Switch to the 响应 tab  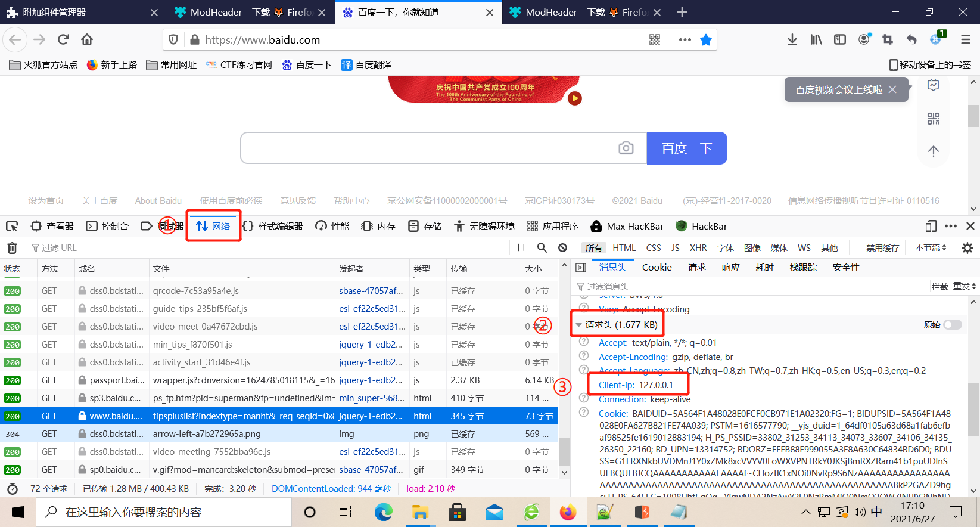730,268
